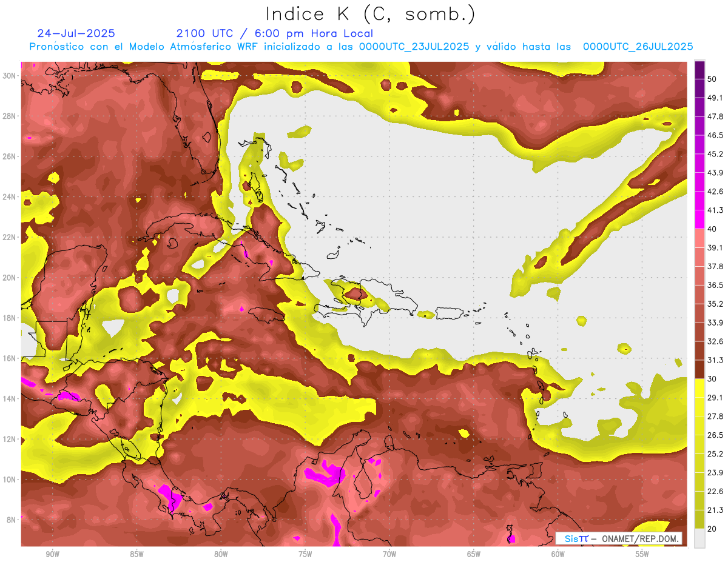Click the legend value 46.5
Viewport: 728px width, 562px height.
(x=715, y=135)
